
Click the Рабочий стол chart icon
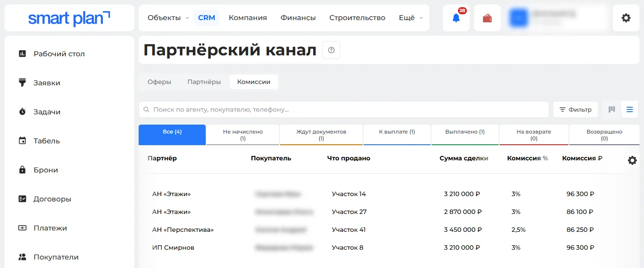point(22,54)
